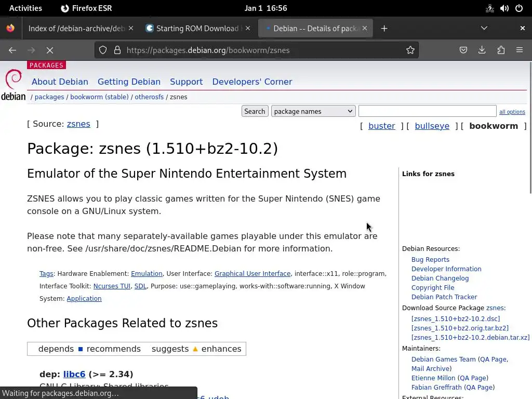Viewport: 532px width, 399px height.
Task: Click the Search button
Action: pos(255,111)
